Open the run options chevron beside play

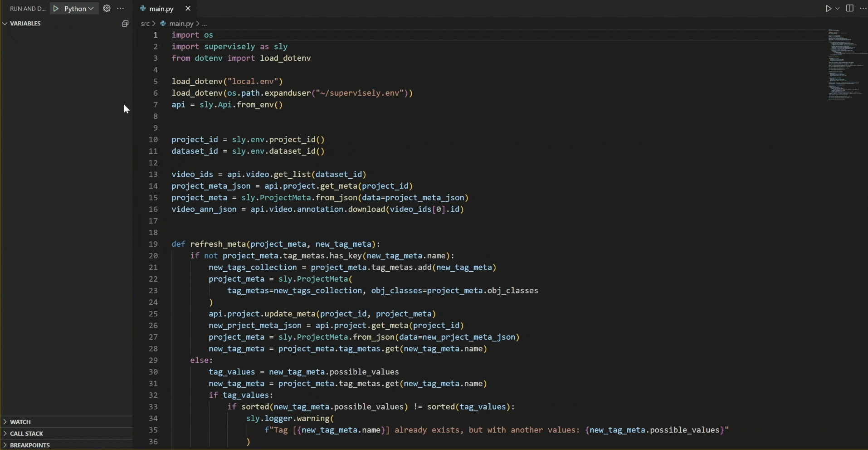[837, 9]
